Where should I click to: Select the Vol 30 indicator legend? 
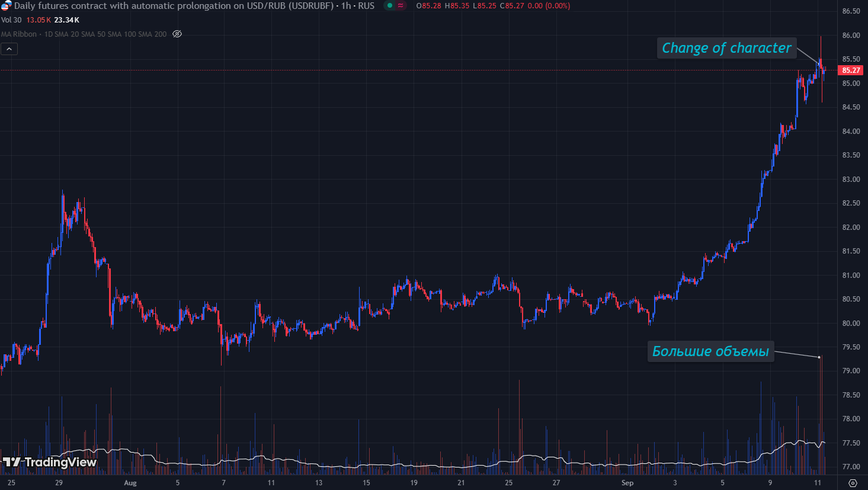pos(11,20)
